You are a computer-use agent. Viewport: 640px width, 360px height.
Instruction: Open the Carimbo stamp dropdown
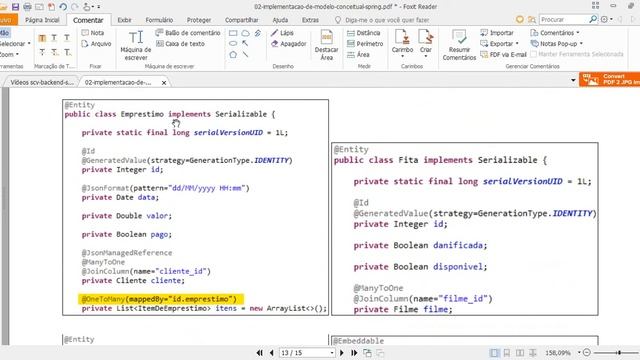(402, 56)
